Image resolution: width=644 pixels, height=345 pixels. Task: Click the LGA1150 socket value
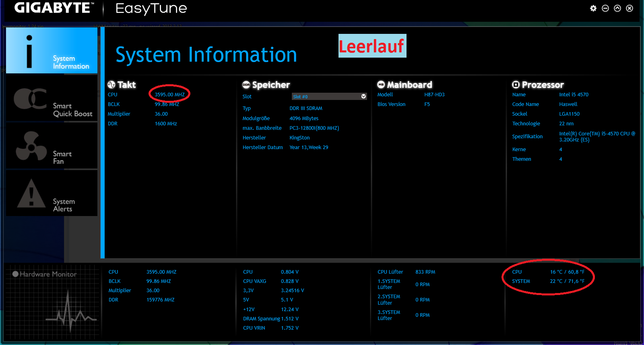coord(569,114)
